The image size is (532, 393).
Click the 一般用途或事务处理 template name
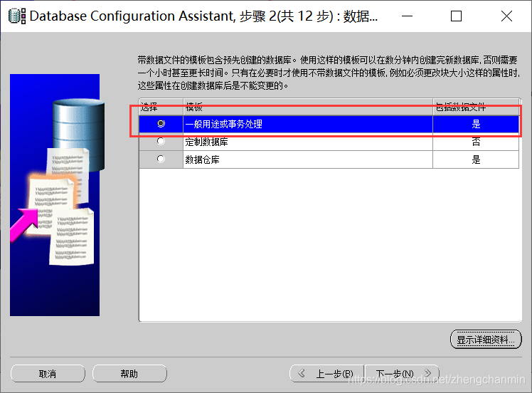[x=223, y=124]
